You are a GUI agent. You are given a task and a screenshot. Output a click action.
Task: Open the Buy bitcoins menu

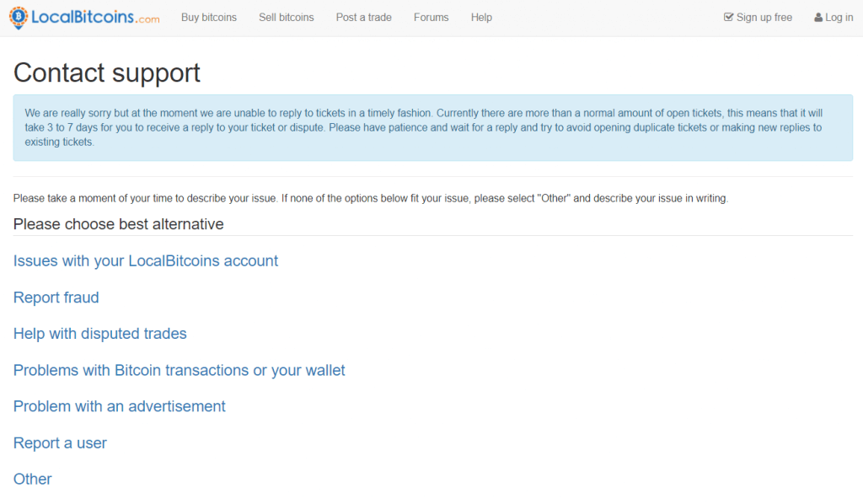tap(209, 18)
